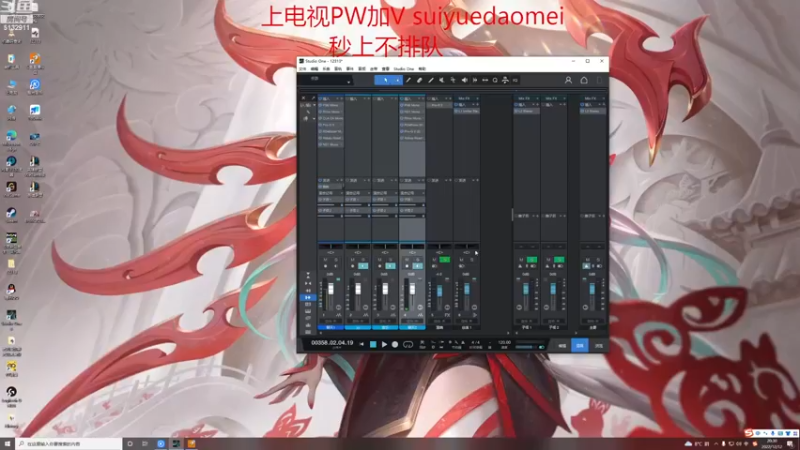Viewport: 800px width, 450px height.
Task: Add an insert with the plus on the main channel
Action: [604, 105]
